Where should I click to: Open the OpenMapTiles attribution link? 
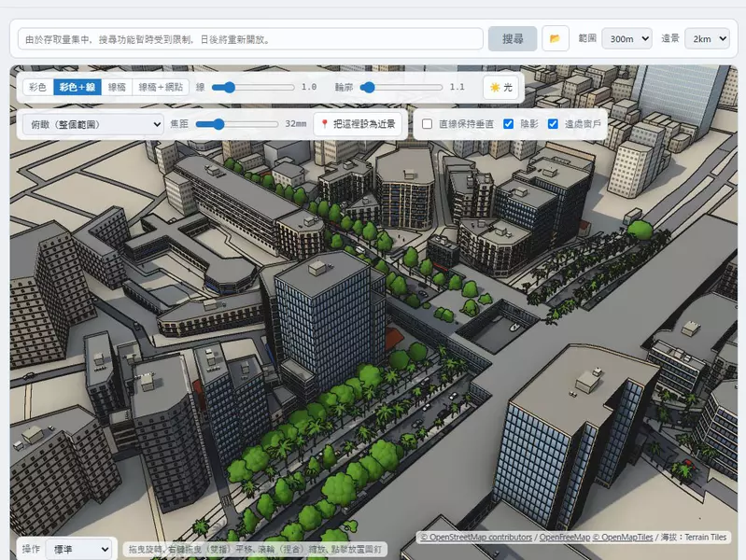(623, 538)
